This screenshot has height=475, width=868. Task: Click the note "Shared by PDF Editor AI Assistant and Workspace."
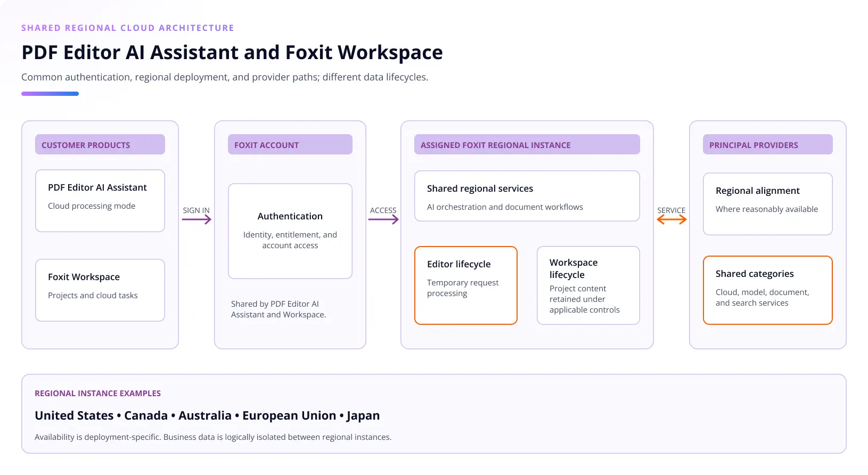[x=279, y=309]
